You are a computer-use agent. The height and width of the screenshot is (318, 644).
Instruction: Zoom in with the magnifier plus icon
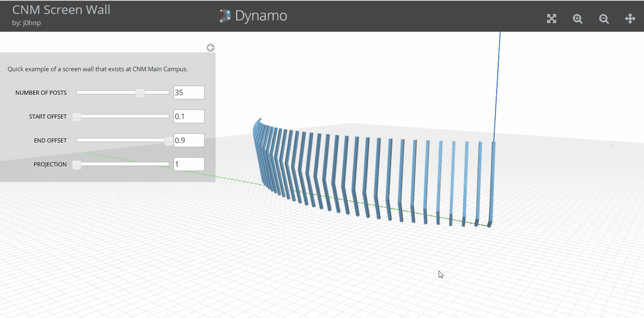(x=578, y=19)
